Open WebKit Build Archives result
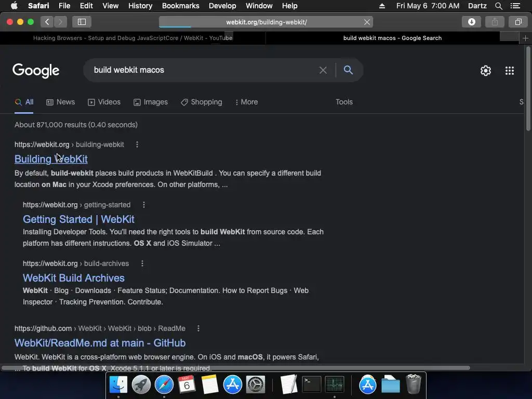 [x=74, y=278]
